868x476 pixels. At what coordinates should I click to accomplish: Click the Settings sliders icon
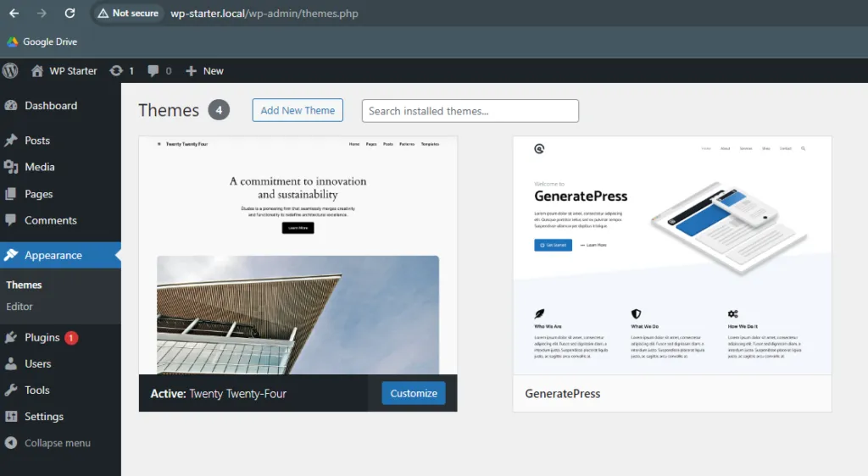point(10,417)
